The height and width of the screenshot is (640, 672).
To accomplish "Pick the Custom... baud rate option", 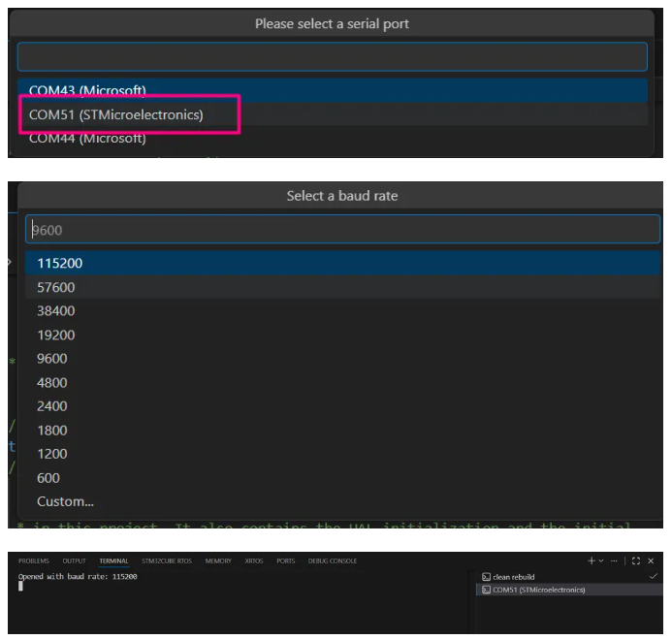I will click(x=342, y=501).
